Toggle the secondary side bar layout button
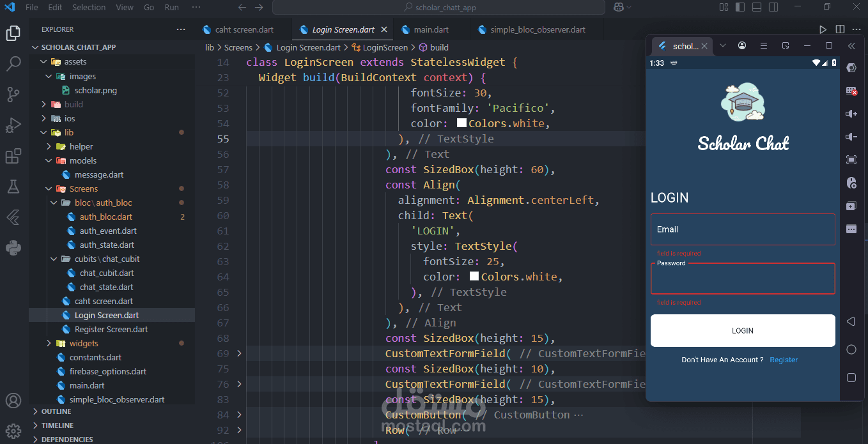 coord(773,8)
